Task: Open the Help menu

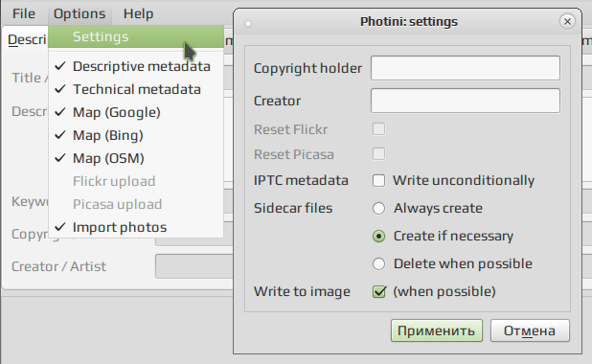Action: [138, 13]
